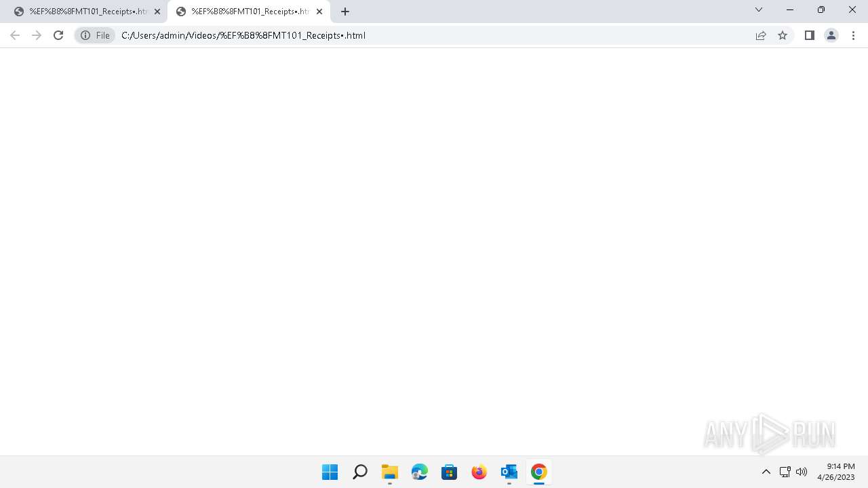Close the first FMT101_Receipts tab

click(157, 12)
